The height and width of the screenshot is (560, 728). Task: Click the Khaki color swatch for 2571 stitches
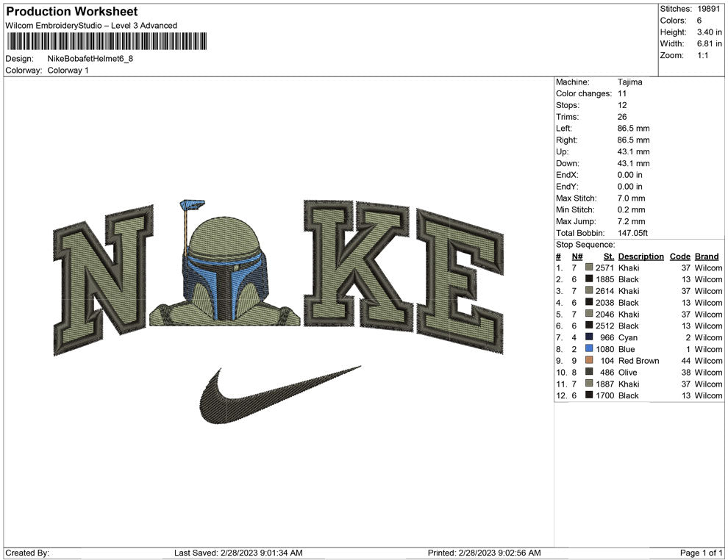(589, 268)
